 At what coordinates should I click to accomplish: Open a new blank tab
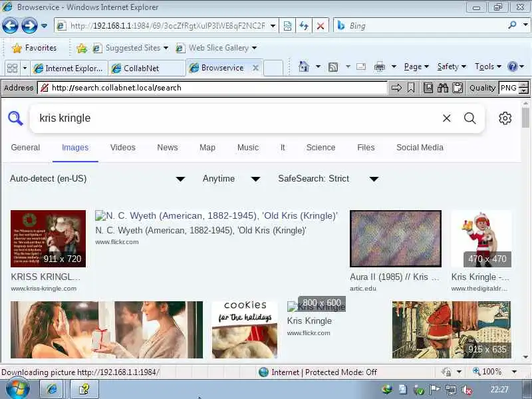pyautogui.click(x=273, y=68)
